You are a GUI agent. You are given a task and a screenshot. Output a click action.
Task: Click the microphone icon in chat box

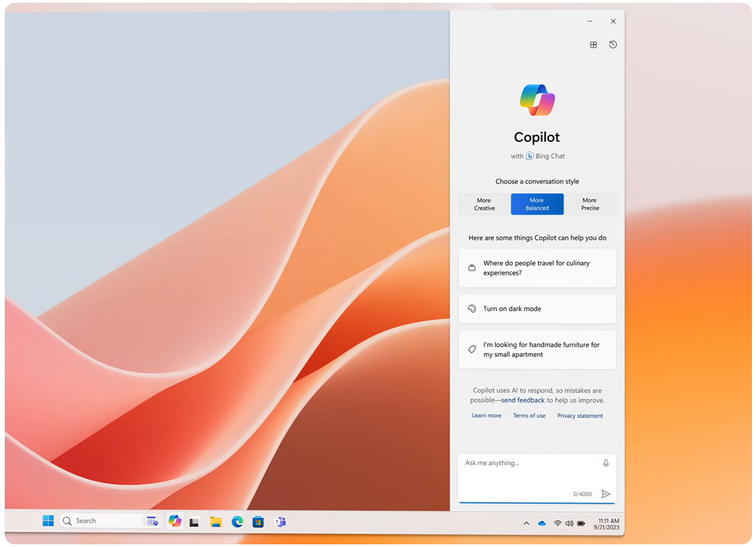(606, 463)
